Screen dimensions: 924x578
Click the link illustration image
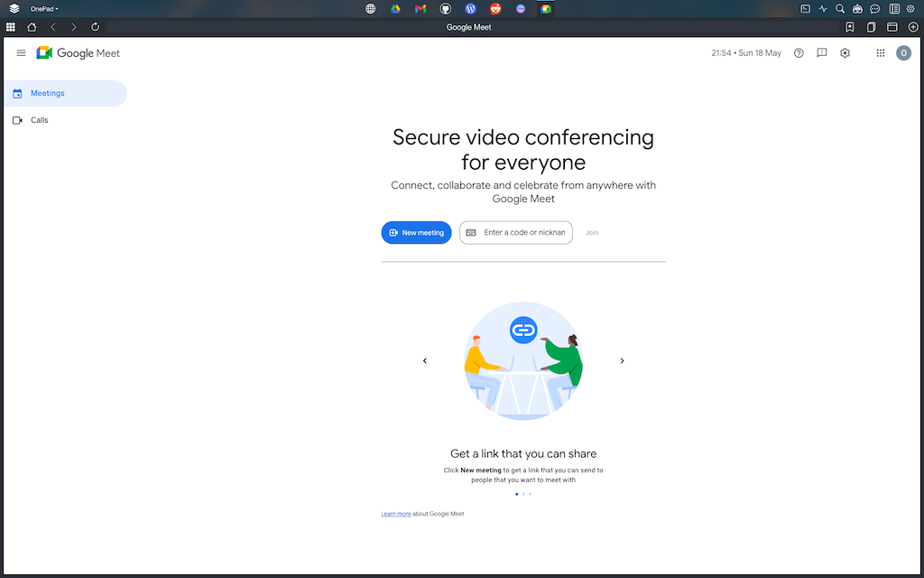[523, 361]
